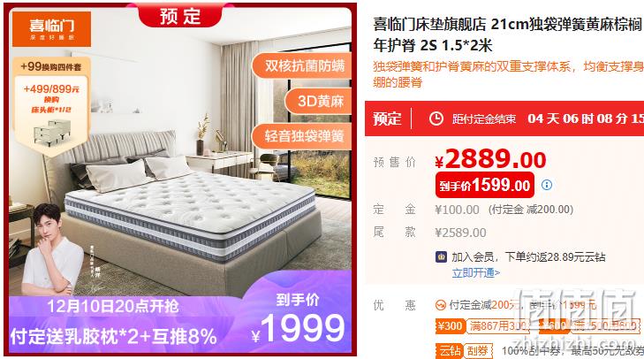Image resolution: width=644 pixels, height=359 pixels.
Task: Click the clock icon in countdown banner
Action: [436, 118]
